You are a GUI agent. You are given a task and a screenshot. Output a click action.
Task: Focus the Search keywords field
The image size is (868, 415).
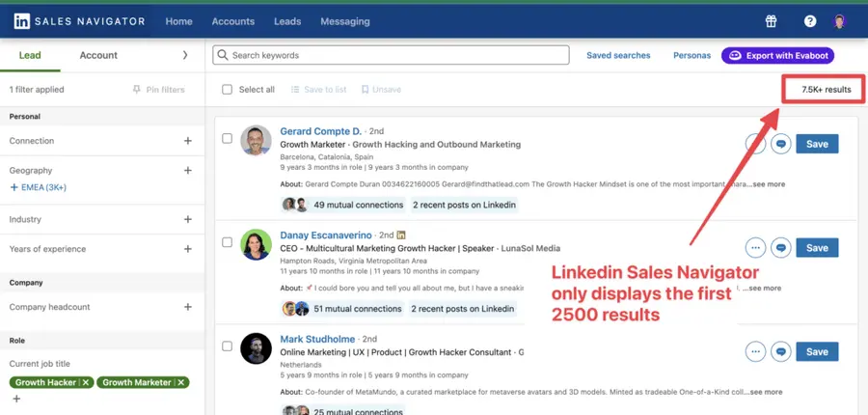(x=391, y=55)
